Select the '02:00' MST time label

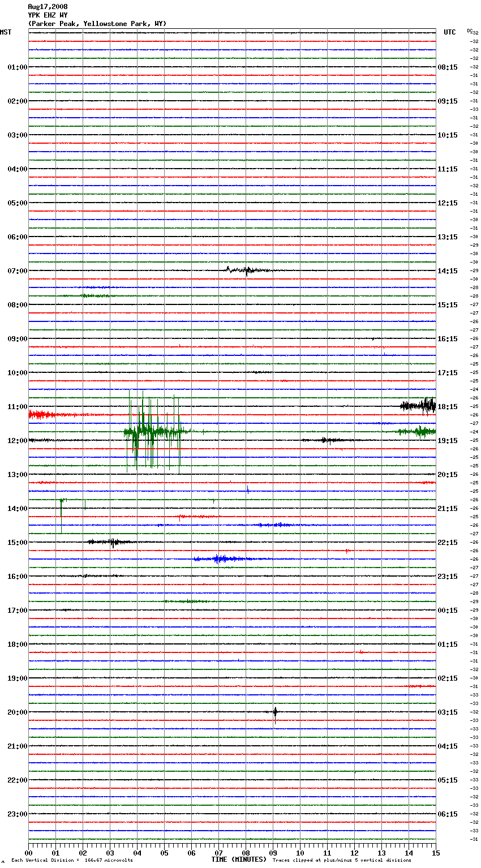click(18, 101)
